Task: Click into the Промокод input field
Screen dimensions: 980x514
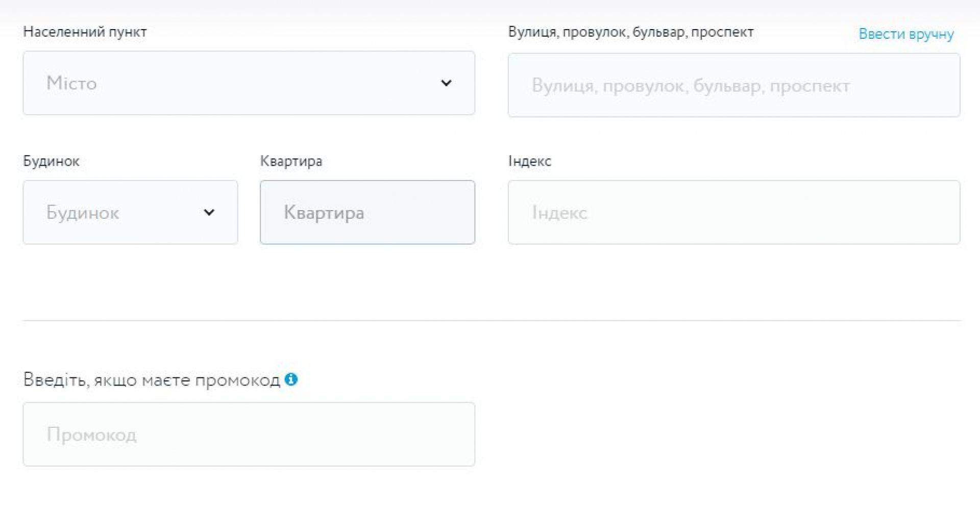Action: (249, 434)
